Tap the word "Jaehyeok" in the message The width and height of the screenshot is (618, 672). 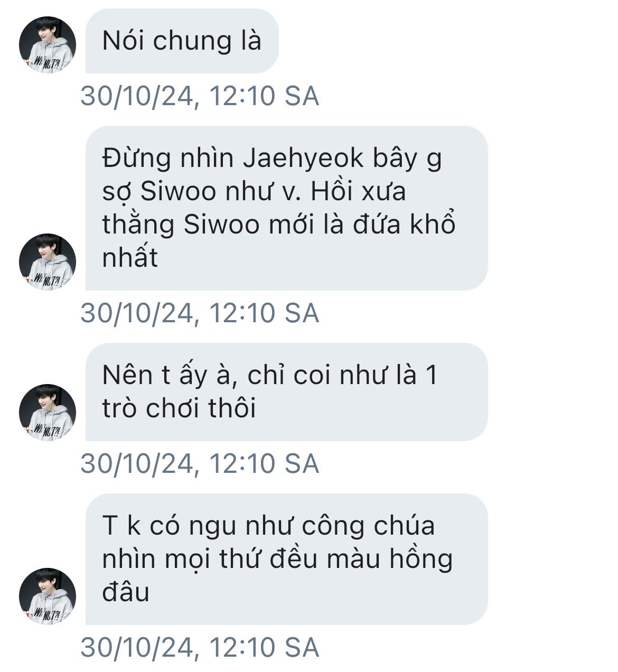303,159
